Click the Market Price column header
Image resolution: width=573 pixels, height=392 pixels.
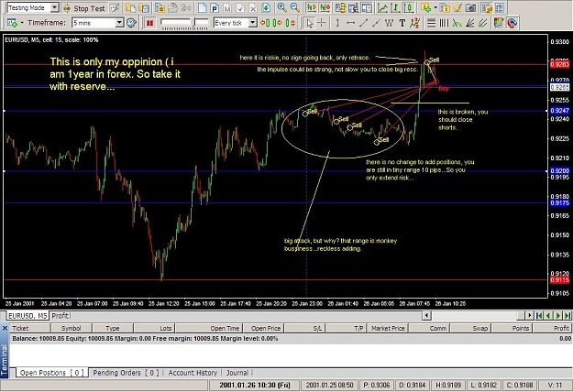pyautogui.click(x=388, y=328)
